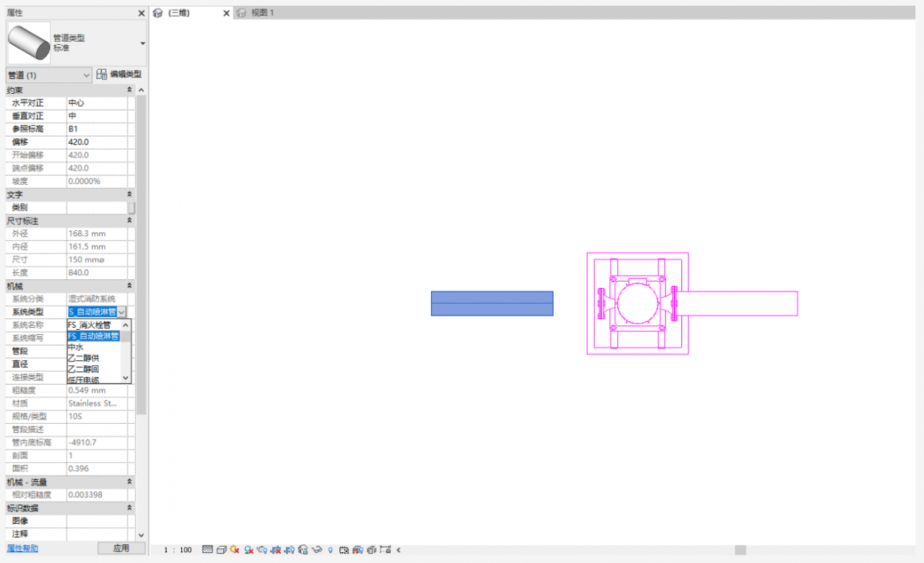Click the 偏移 value field 420.0

(x=96, y=142)
